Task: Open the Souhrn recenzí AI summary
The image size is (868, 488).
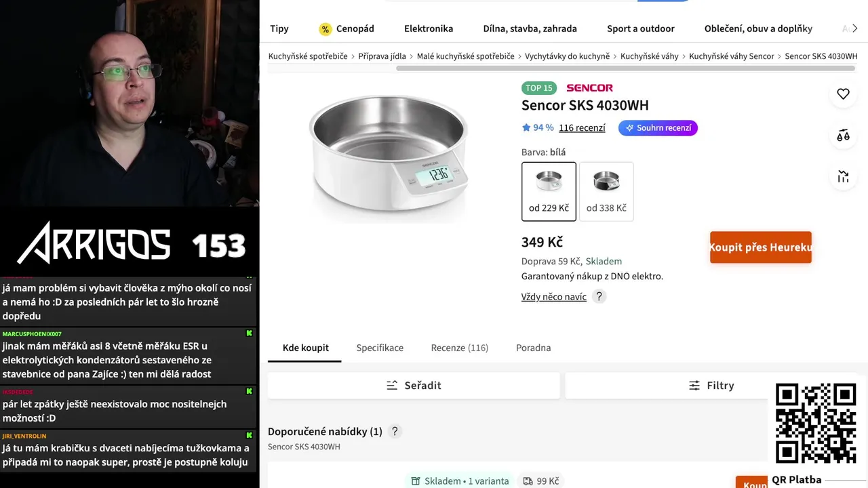Action: tap(658, 127)
